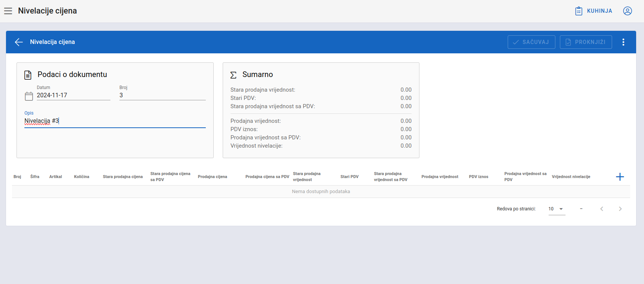Click the Vrijednost nivelacije column header
Image resolution: width=644 pixels, height=284 pixels.
click(x=571, y=177)
